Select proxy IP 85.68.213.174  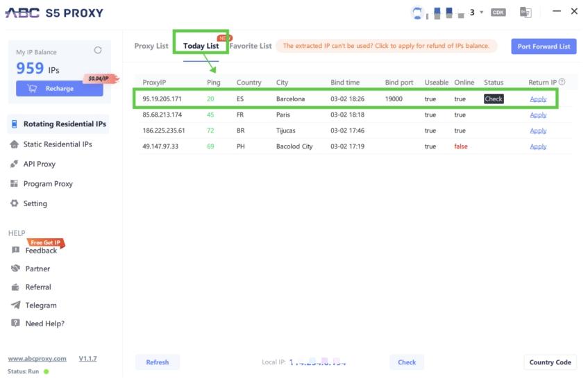162,115
